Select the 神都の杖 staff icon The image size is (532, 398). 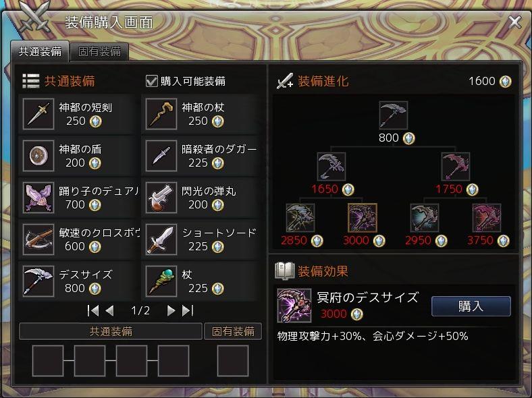(x=161, y=114)
